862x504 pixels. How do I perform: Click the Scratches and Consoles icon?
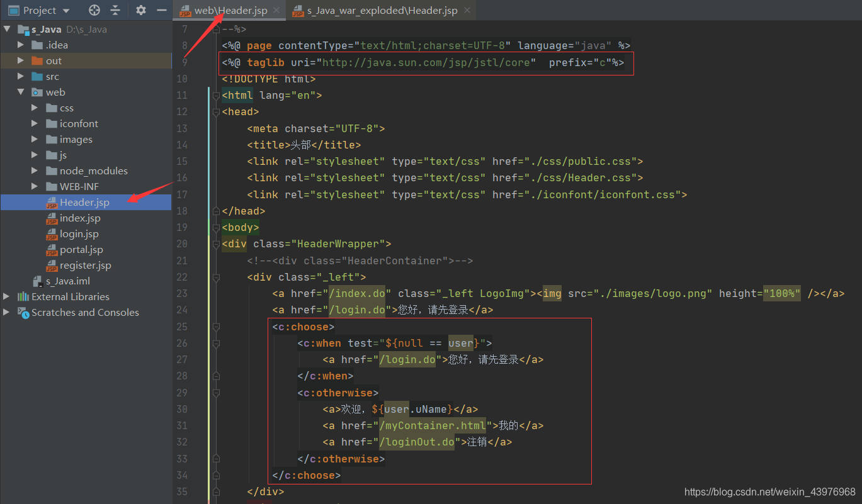(x=23, y=312)
